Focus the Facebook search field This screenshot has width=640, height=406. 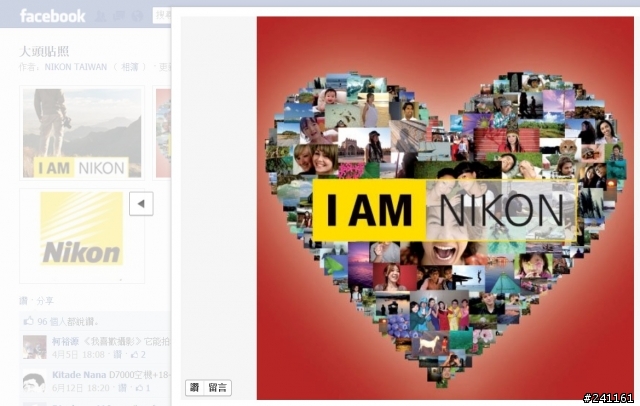coord(162,16)
